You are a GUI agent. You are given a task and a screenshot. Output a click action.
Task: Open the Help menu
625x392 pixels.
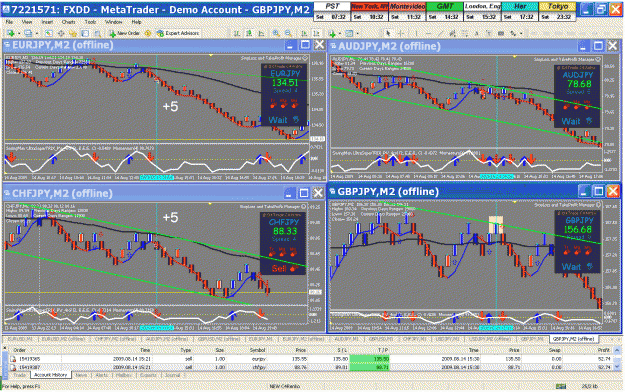(136, 22)
